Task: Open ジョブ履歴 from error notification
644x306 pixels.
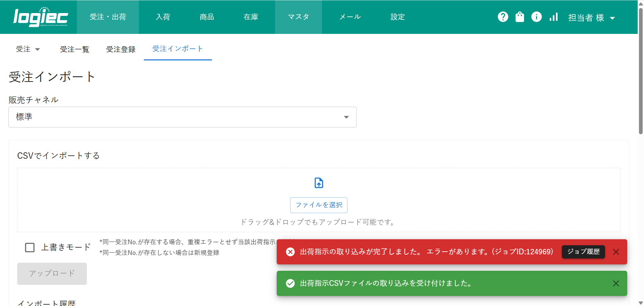Action: click(583, 252)
